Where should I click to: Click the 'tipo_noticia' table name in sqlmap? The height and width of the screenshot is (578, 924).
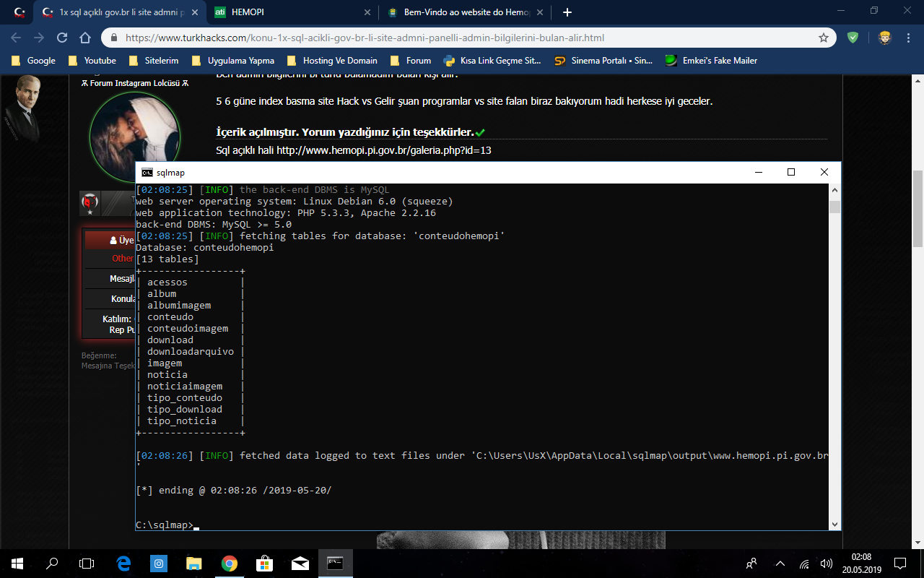tap(182, 421)
